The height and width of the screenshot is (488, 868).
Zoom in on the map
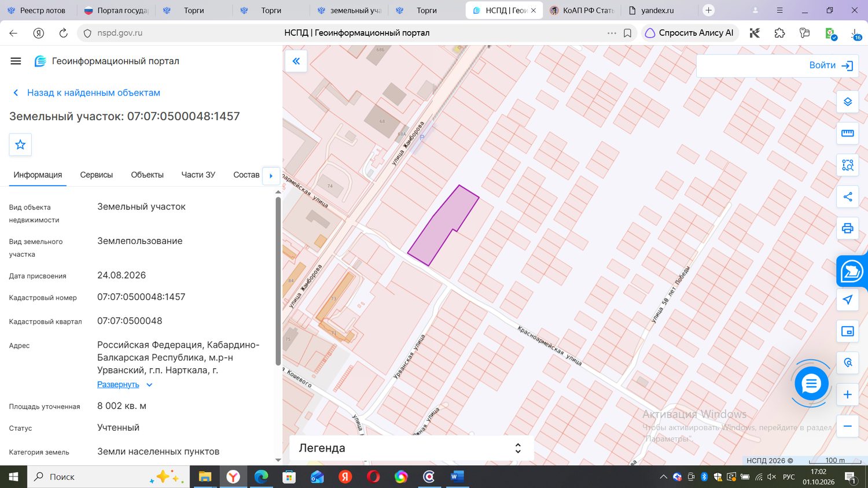click(x=847, y=394)
